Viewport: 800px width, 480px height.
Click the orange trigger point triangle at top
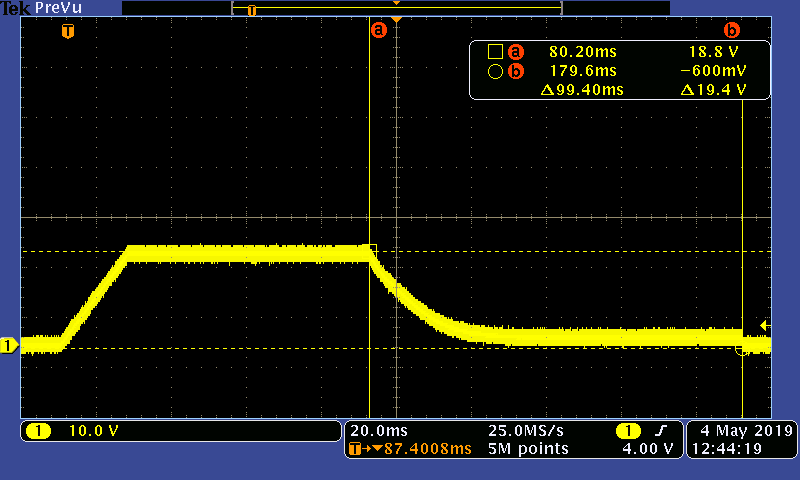397,20
